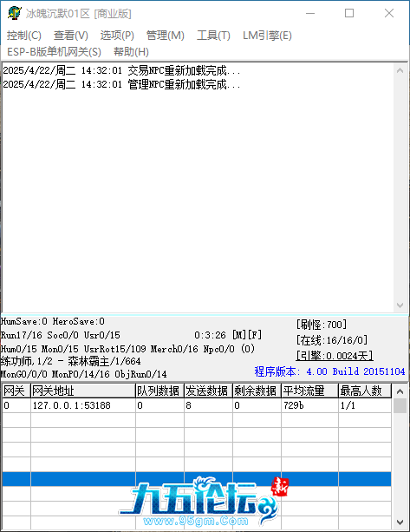Screen dimensions: 410x532
Task: Click the log line 交易NPC重新加载完成
Action: (121, 70)
